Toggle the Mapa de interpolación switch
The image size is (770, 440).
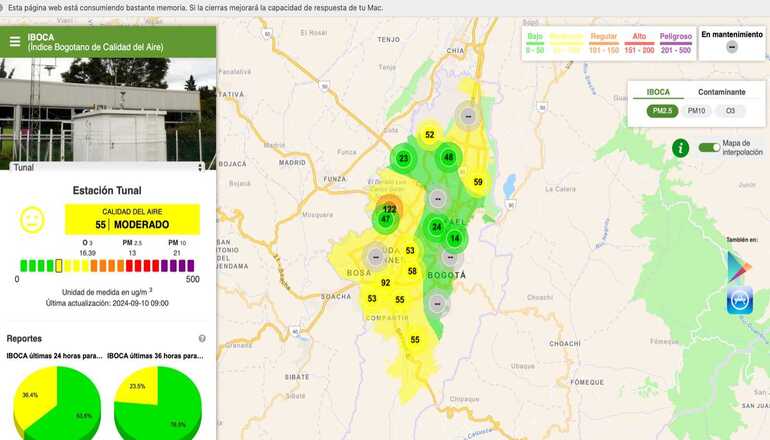tap(709, 148)
